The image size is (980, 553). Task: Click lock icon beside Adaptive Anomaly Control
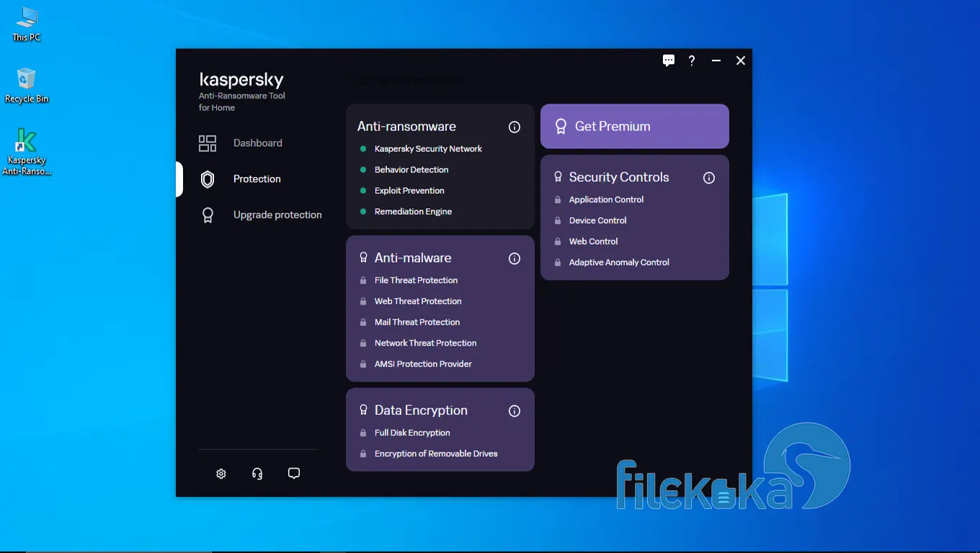[x=558, y=263]
